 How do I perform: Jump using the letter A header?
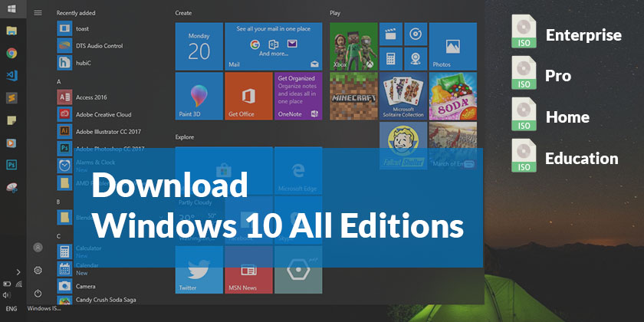point(59,82)
